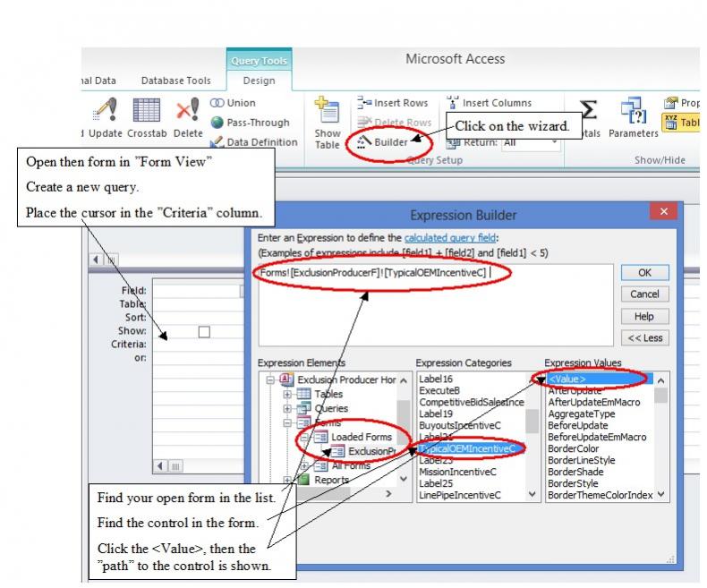Toggle the Totals sigma icon
The height and width of the screenshot is (588, 707).
coord(588,109)
